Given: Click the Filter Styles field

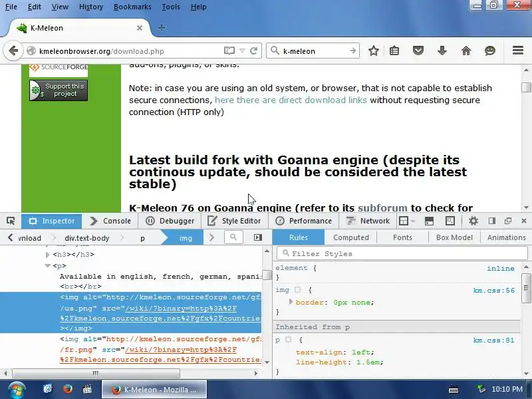Looking at the screenshot, I should 402,253.
